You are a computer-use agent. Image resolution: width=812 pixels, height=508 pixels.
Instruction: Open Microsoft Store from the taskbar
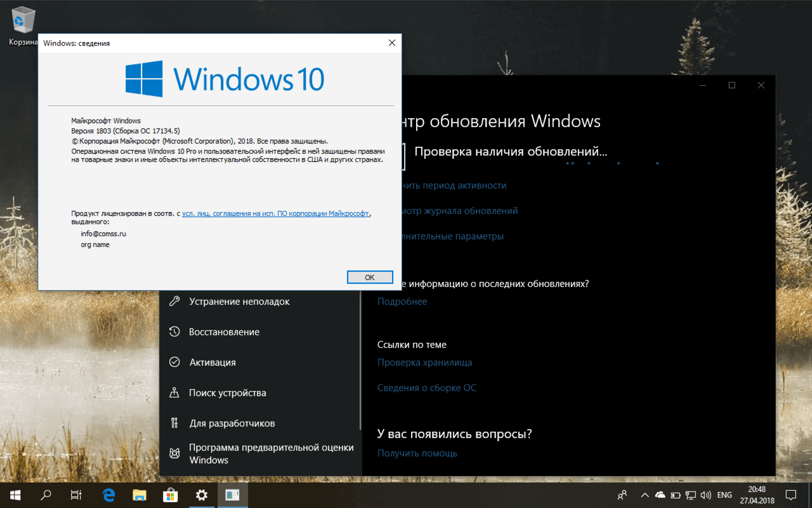point(170,495)
